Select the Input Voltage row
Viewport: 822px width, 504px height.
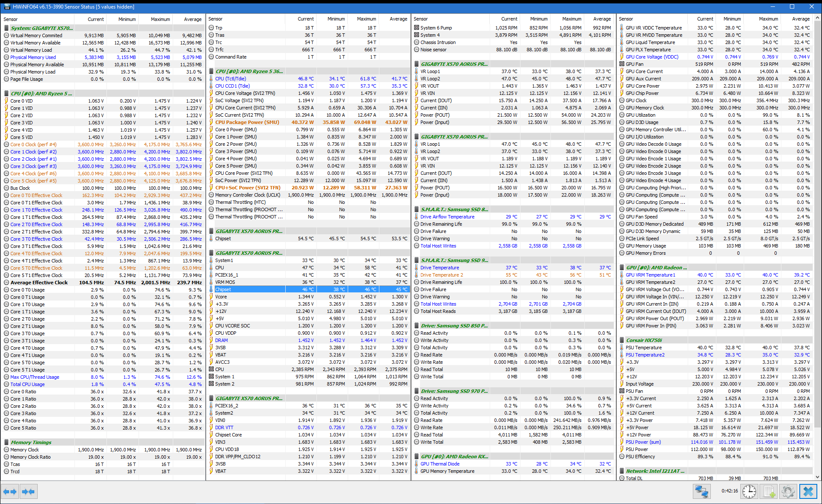715,384
